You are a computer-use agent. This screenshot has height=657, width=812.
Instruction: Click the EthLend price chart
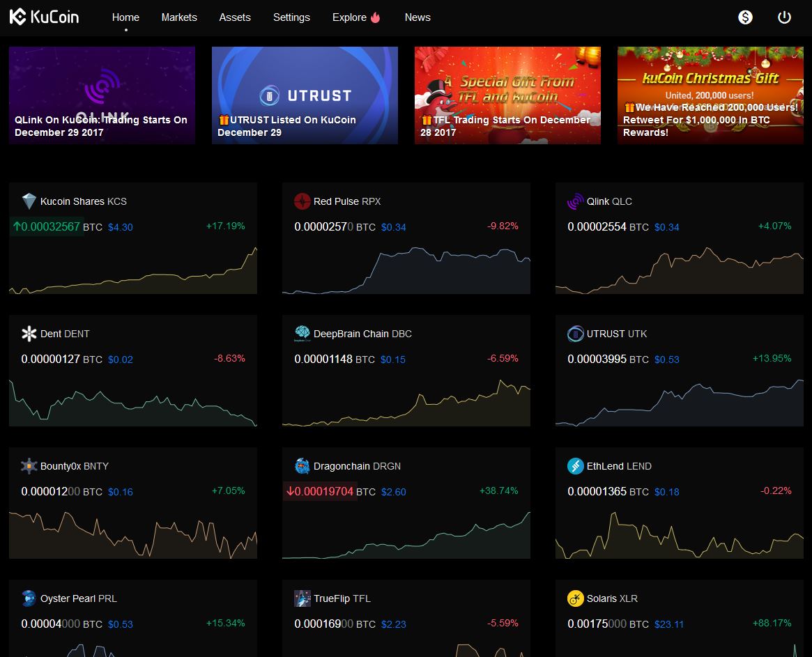[680, 535]
